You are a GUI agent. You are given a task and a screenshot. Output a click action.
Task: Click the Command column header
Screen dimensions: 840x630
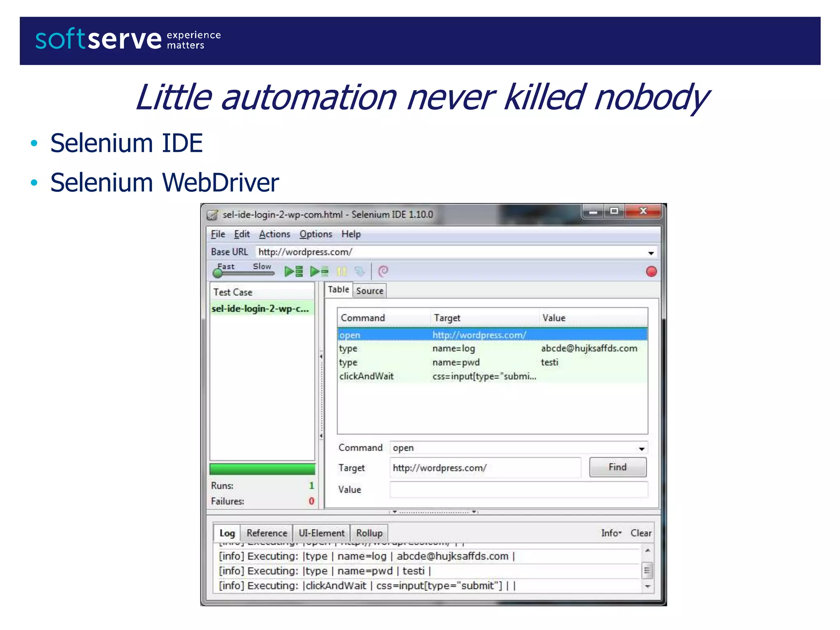pos(384,318)
